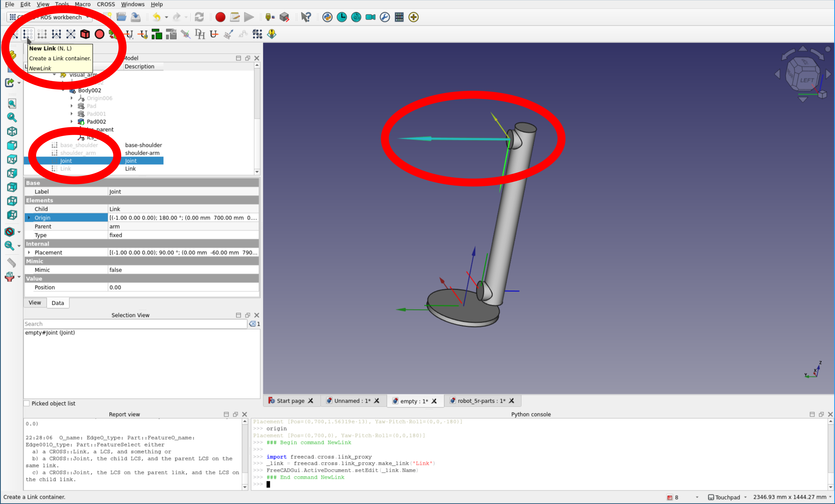Click the refresh/recompute icon
The height and width of the screenshot is (504, 835).
pos(199,17)
